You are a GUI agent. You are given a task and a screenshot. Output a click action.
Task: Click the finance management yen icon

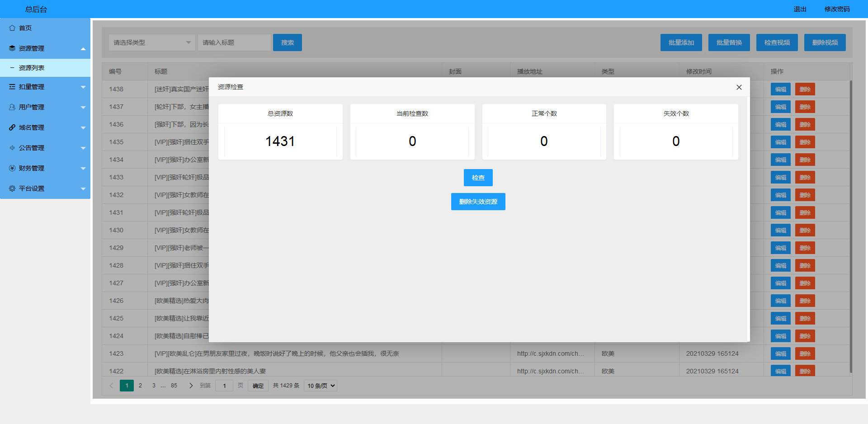pyautogui.click(x=12, y=168)
